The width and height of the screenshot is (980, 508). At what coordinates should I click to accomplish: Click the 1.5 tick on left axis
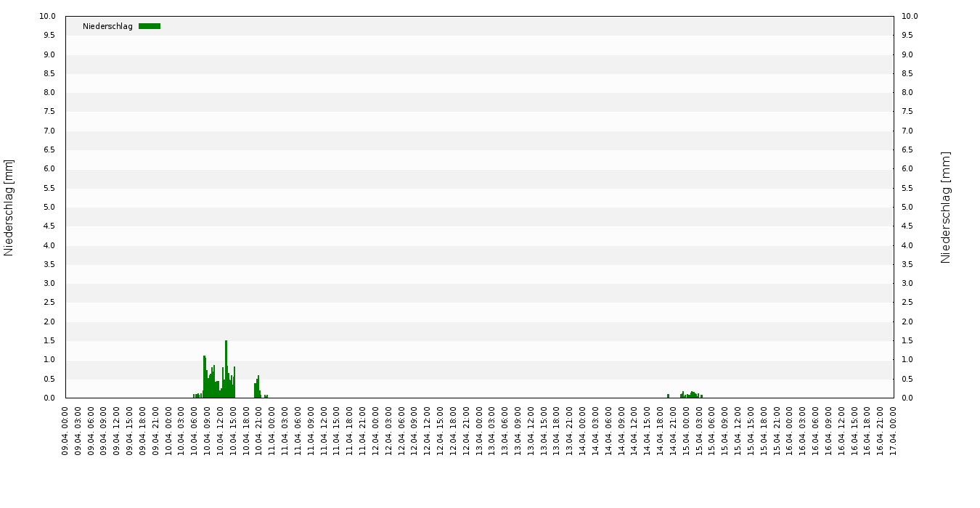coord(49,341)
